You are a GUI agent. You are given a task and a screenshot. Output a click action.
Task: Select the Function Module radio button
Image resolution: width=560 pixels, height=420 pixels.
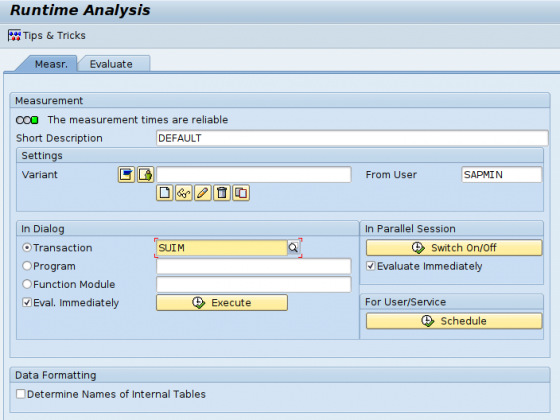pos(27,284)
